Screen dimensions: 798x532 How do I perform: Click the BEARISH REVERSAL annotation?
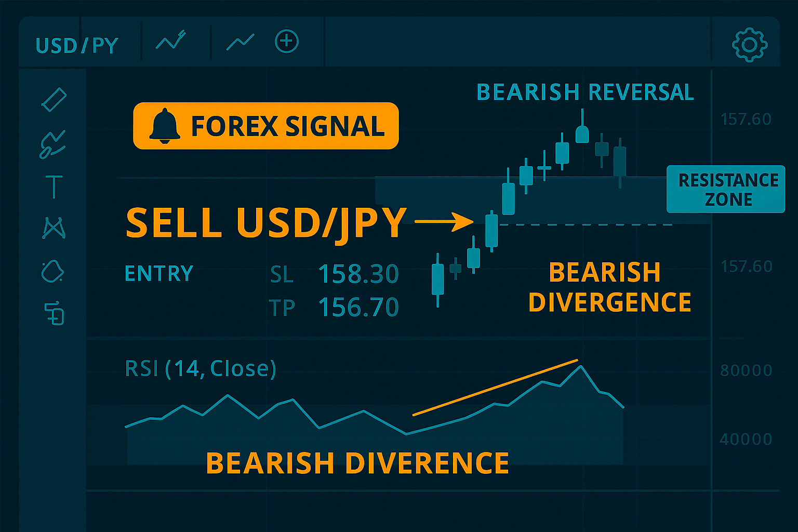[x=585, y=92]
